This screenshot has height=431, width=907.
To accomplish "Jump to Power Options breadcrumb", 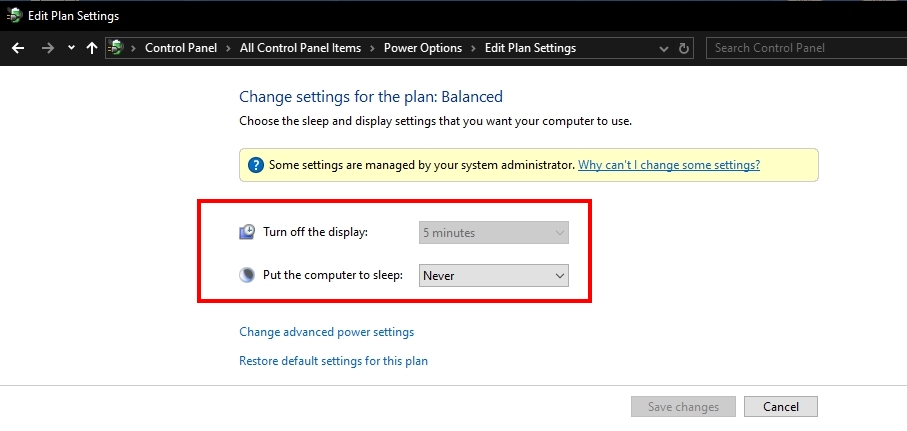I will (423, 48).
